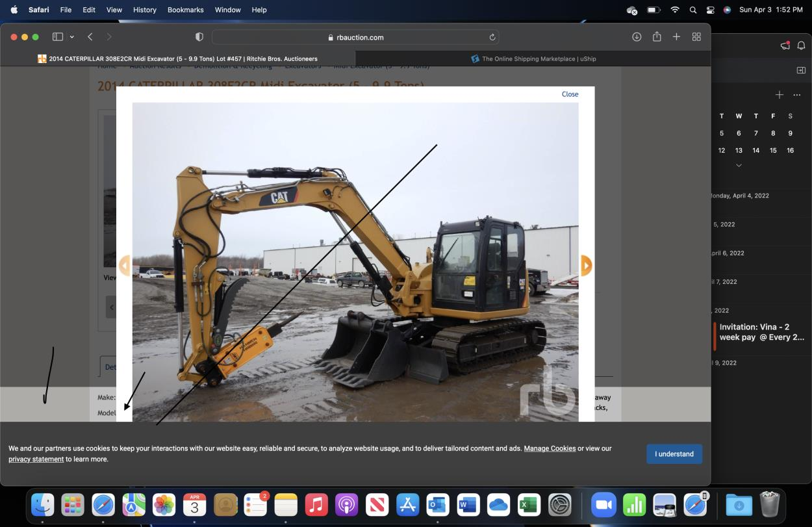Open Outlook from the Dock
The image size is (812, 527).
(438, 505)
